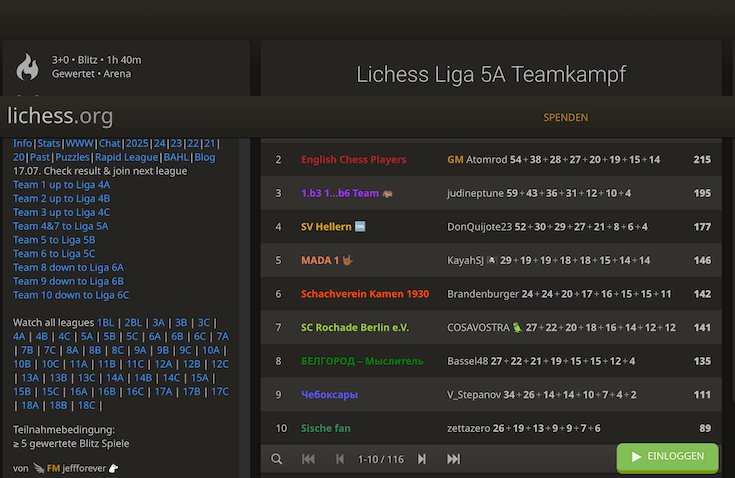Jump to last page of standings
The image size is (735, 478).
coord(453,459)
